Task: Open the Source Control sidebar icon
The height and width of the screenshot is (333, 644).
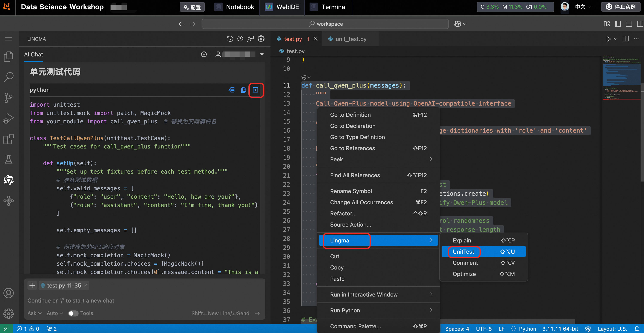Action: point(9,98)
